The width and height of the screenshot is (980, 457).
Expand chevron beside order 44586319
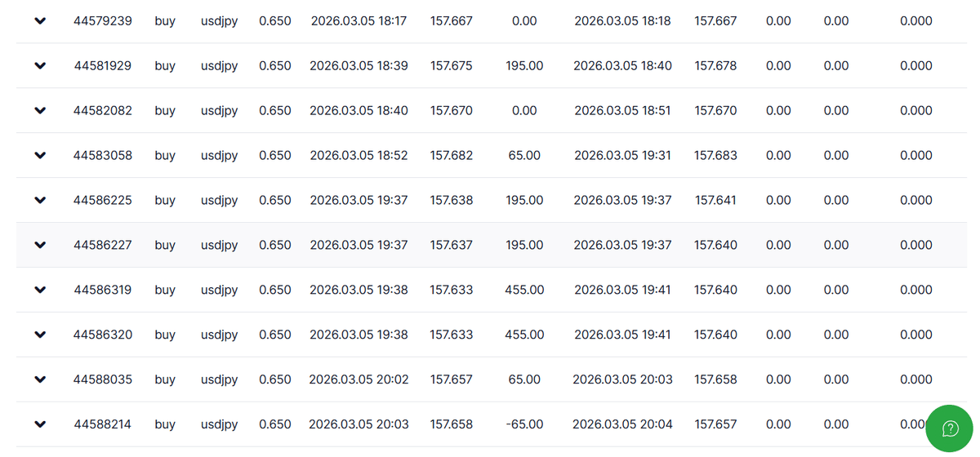tap(40, 290)
